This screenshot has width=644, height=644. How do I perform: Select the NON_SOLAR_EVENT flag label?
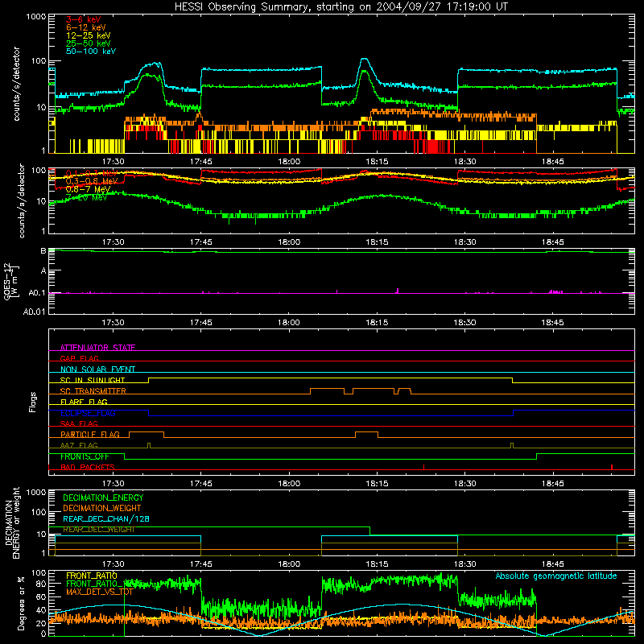click(97, 369)
